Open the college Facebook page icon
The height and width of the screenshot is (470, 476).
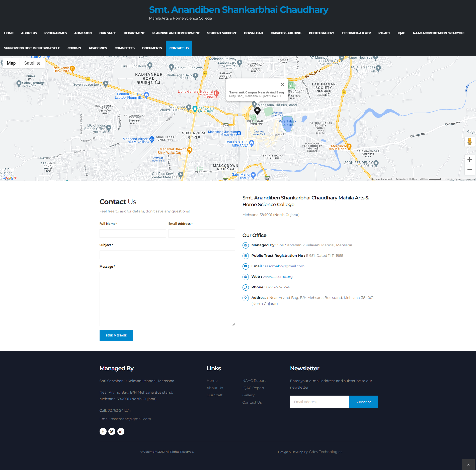click(103, 431)
